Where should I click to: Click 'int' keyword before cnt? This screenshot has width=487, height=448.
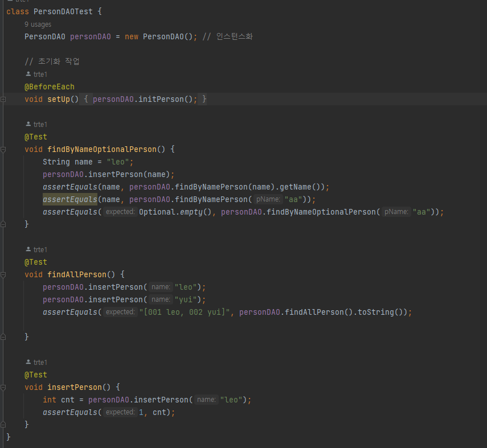(50, 400)
